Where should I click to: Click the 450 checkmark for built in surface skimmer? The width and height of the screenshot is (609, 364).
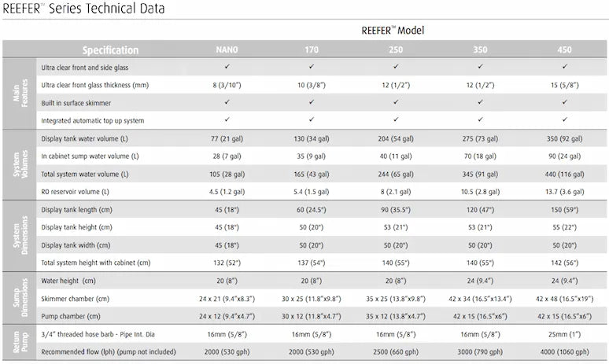pos(564,101)
